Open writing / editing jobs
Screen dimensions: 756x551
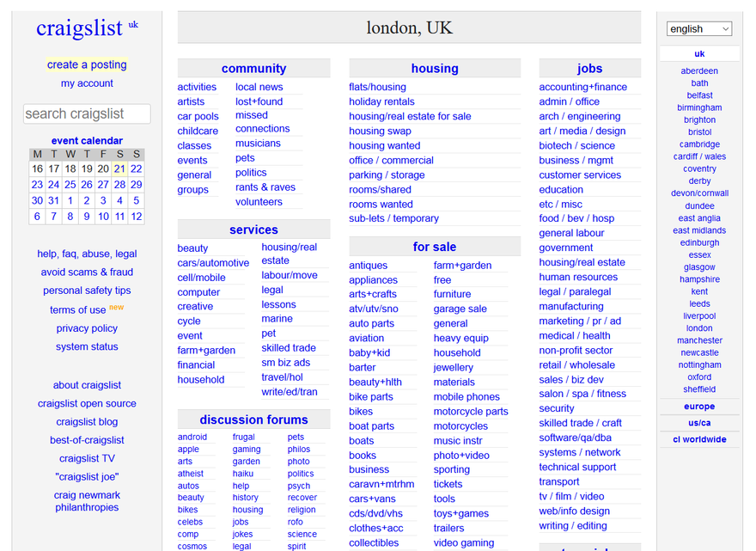(573, 526)
